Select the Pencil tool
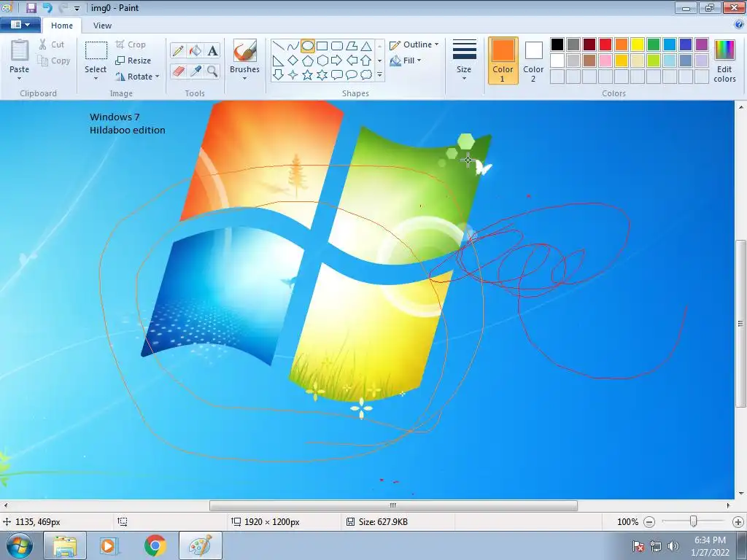The height and width of the screenshot is (560, 747). [x=178, y=50]
